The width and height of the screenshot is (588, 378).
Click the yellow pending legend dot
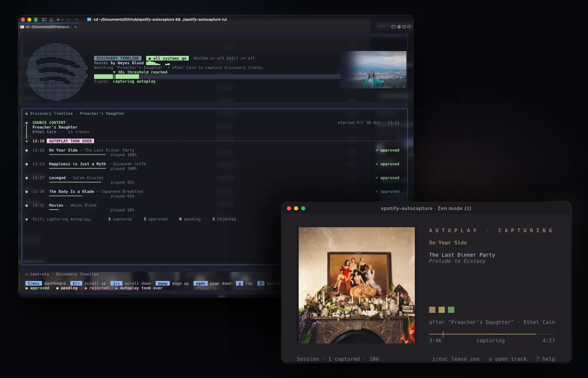click(58, 288)
